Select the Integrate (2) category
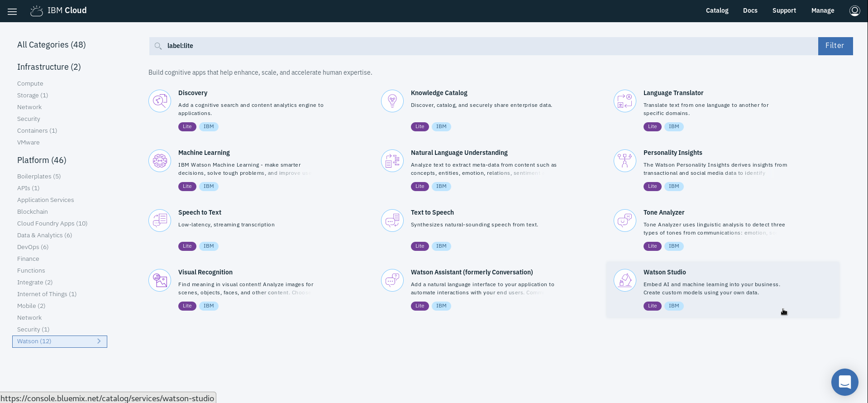 coord(35,283)
